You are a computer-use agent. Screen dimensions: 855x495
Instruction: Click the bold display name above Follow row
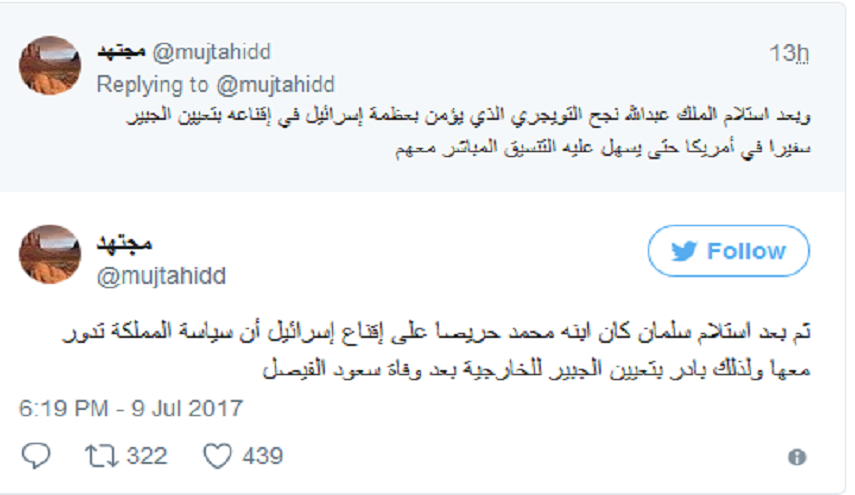tap(123, 242)
